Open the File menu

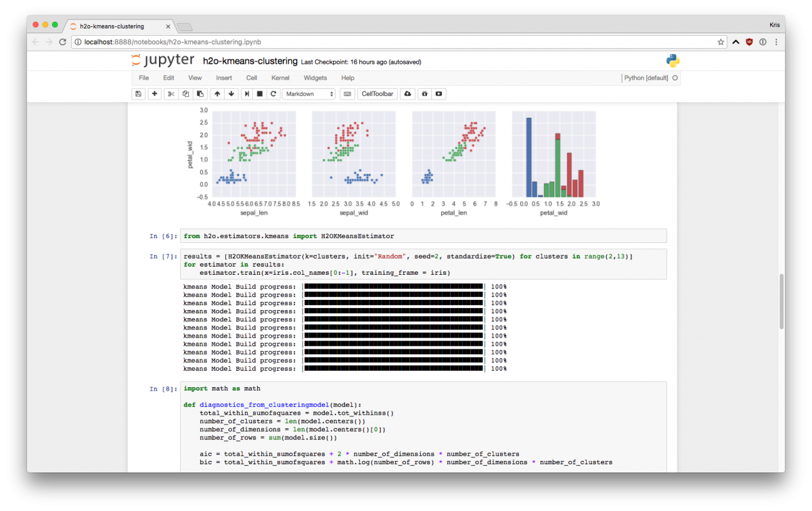click(143, 78)
